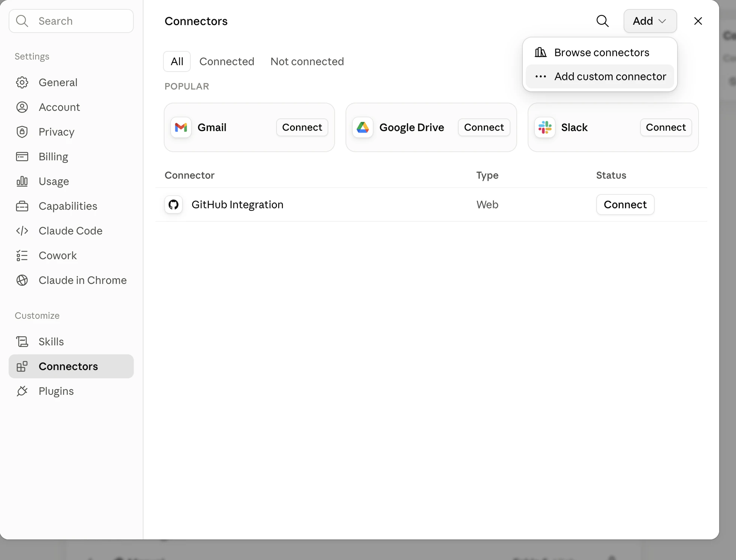Viewport: 736px width, 560px height.
Task: Click the magnifier icon inside sidebar search
Action: pos(22,21)
